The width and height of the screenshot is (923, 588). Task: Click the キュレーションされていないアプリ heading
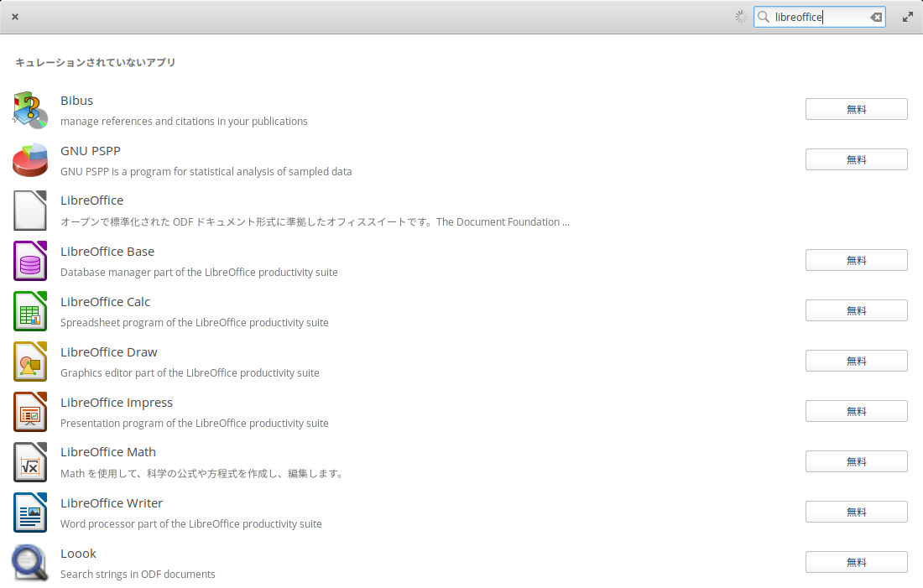tap(96, 62)
